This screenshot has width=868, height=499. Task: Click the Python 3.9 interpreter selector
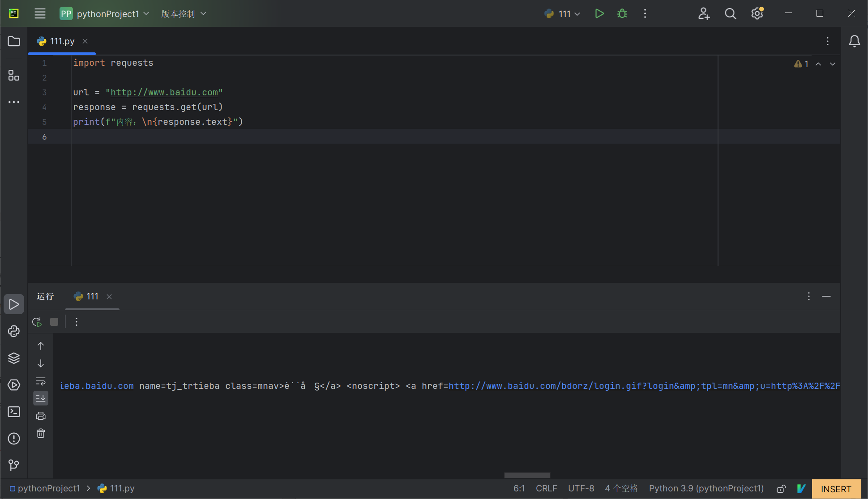coord(706,489)
